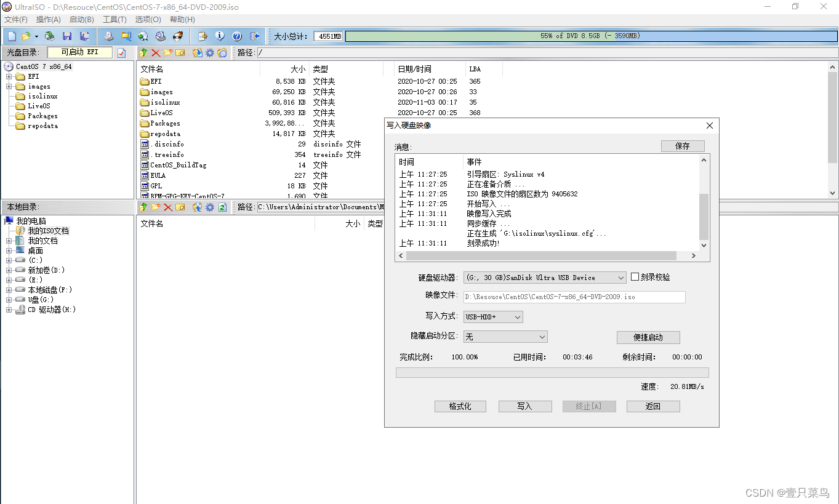Click the Burn CD/DVD image flame icon
Viewport: 839px width, 504px height.
[x=178, y=36]
